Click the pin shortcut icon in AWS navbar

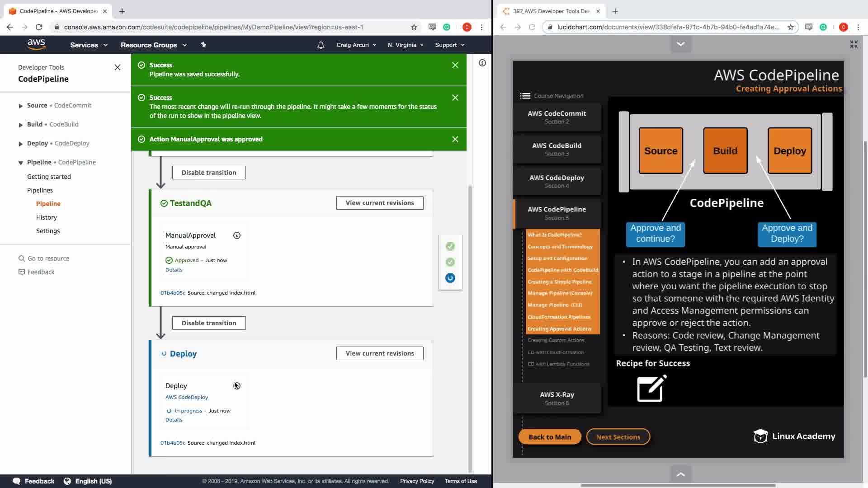click(x=203, y=45)
